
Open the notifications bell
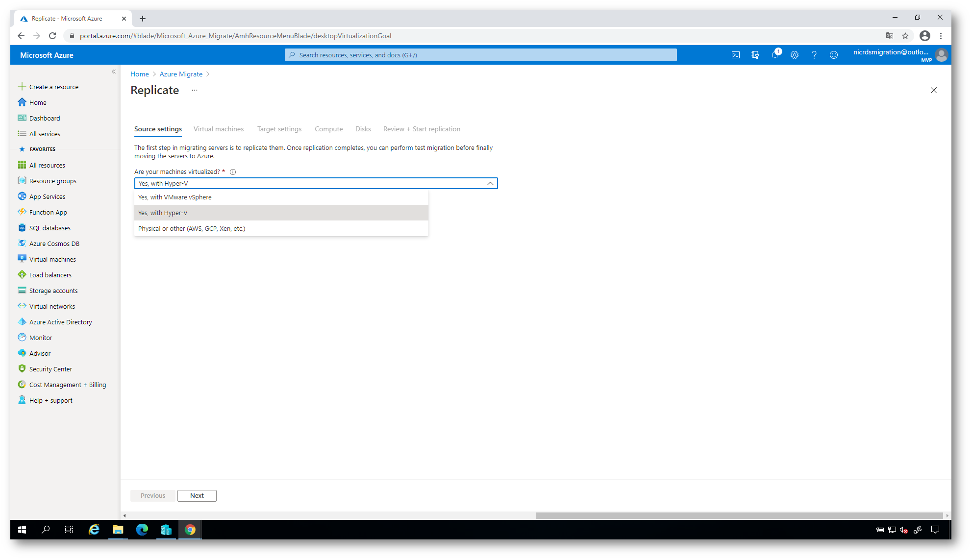[x=775, y=55]
